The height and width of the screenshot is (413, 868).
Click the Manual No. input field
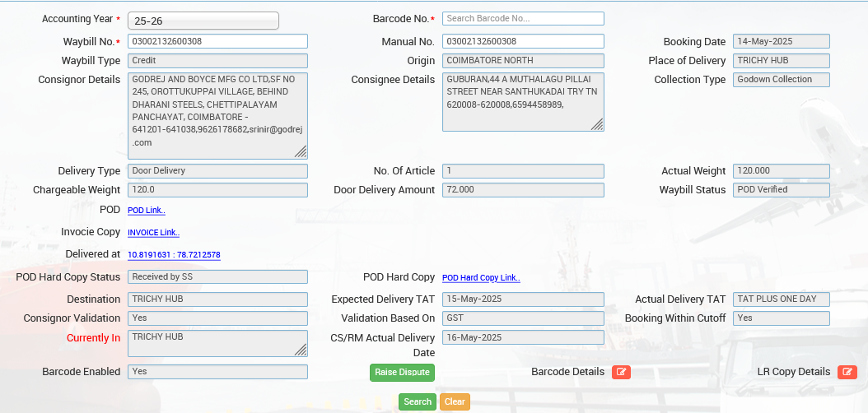523,41
